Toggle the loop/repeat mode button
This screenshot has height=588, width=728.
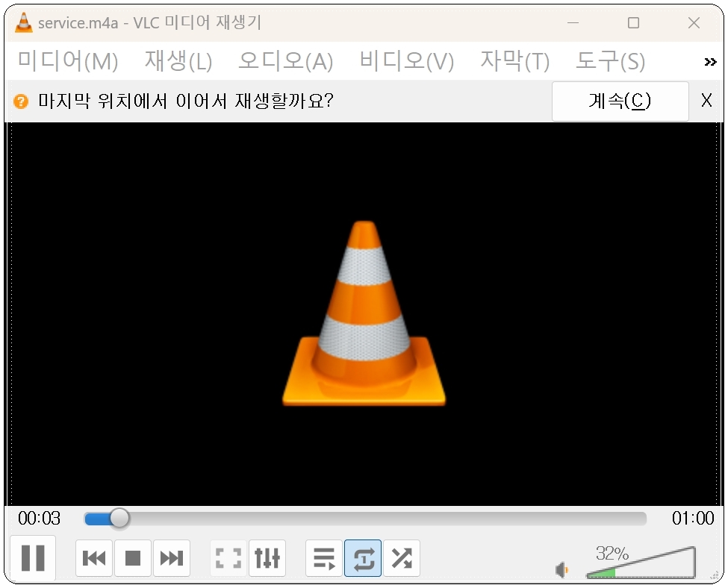(x=363, y=558)
